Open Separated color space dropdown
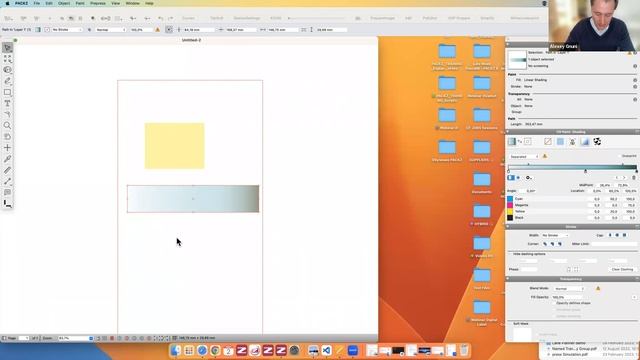Screen dimensions: 640x360 [524, 156]
